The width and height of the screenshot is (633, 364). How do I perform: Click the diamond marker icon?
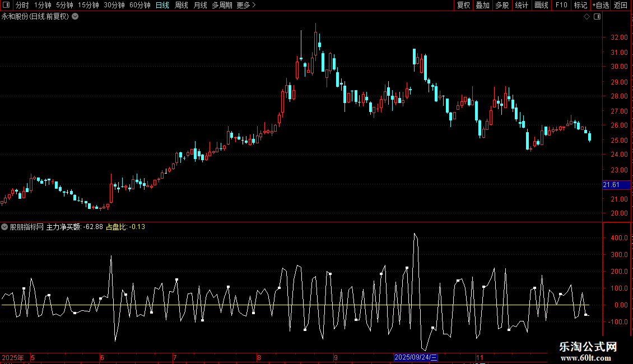(587, 17)
